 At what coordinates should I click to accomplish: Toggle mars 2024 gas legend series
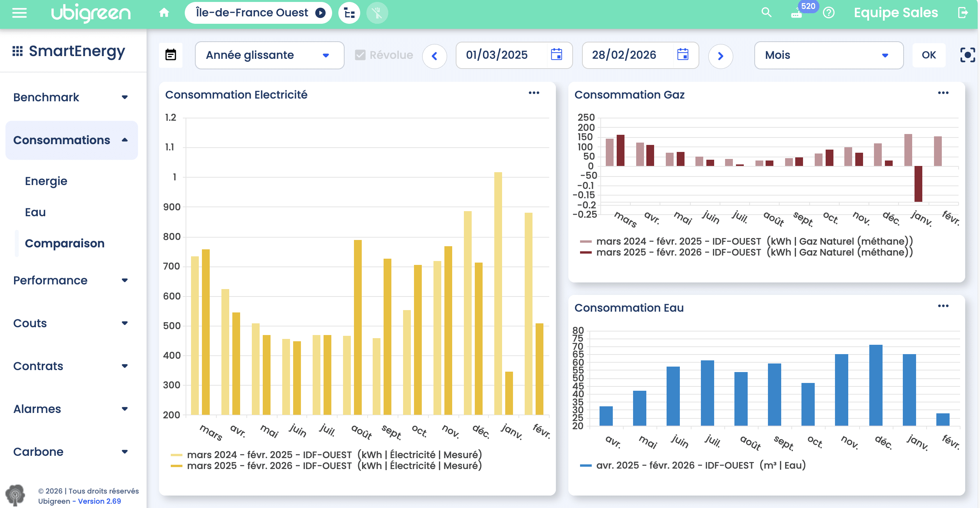[746, 242]
